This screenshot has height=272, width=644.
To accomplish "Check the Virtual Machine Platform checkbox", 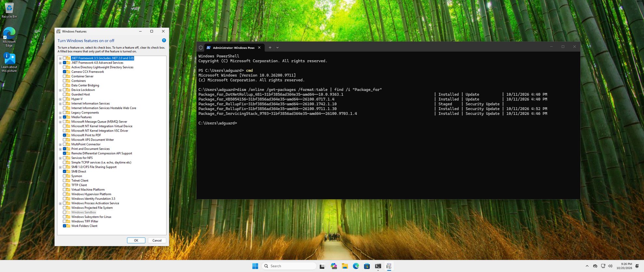I will click(x=64, y=190).
